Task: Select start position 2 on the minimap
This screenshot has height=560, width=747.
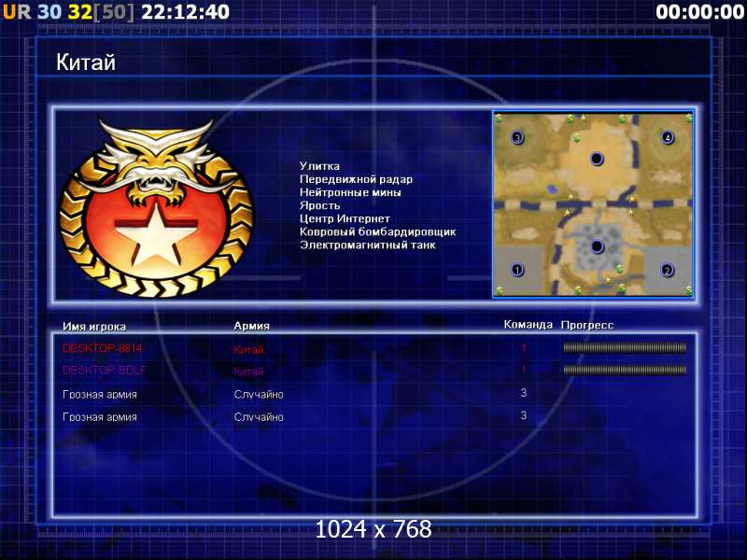Action: point(668,270)
